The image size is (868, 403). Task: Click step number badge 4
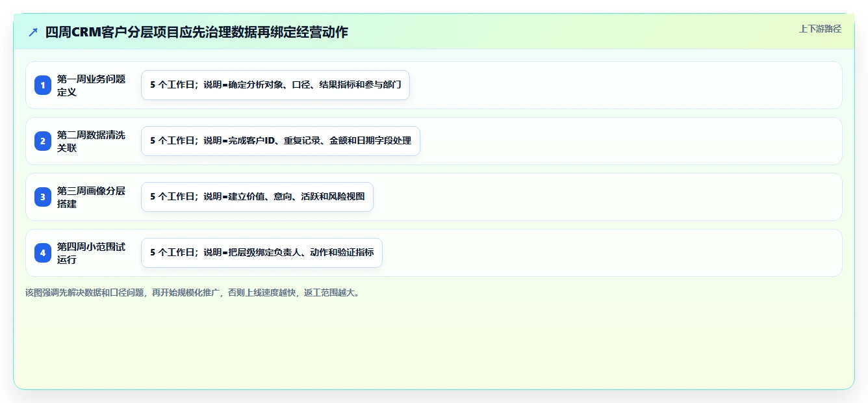coord(43,253)
